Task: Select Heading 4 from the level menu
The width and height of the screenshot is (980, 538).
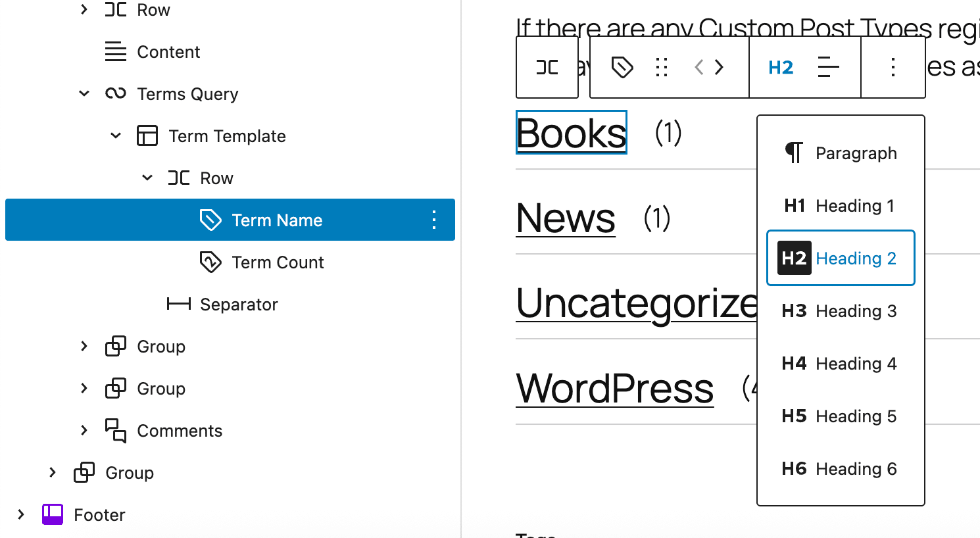Action: point(839,363)
